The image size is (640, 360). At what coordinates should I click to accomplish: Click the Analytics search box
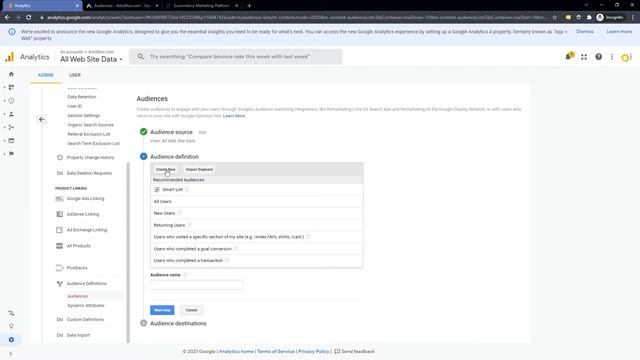tap(236, 57)
